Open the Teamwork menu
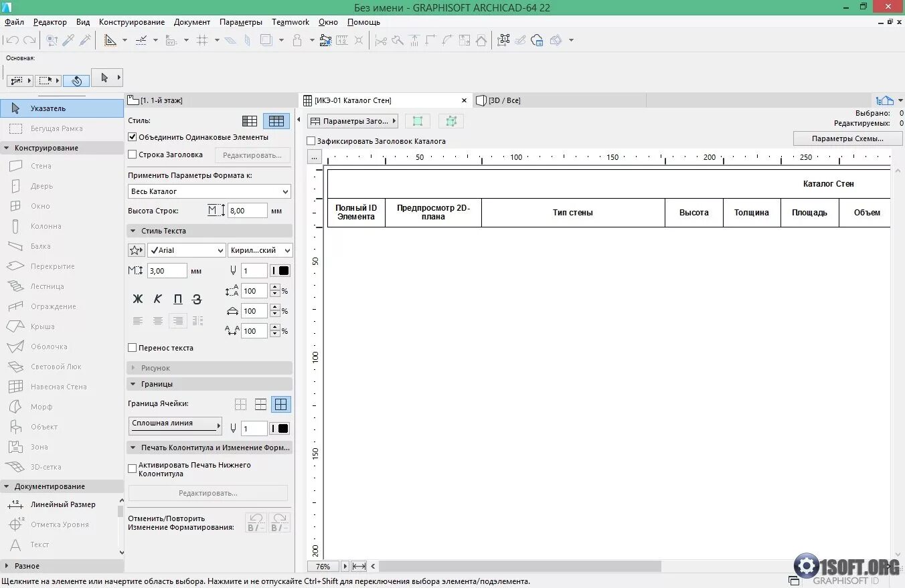Image resolution: width=905 pixels, height=588 pixels. coord(291,22)
